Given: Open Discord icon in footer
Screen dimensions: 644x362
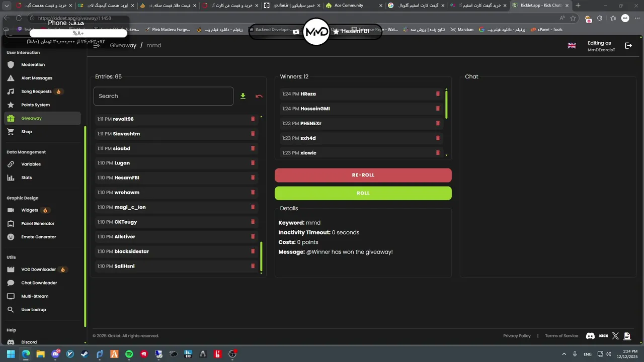Looking at the screenshot, I should click(x=590, y=336).
